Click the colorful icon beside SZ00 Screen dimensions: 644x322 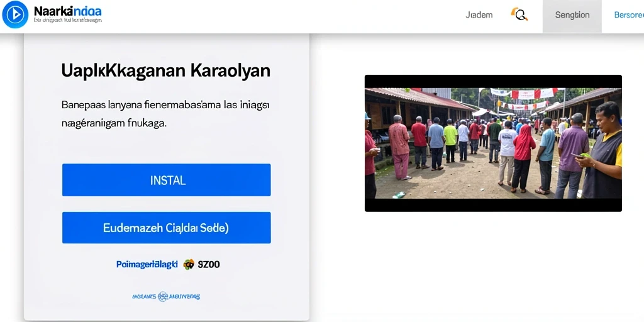point(189,264)
